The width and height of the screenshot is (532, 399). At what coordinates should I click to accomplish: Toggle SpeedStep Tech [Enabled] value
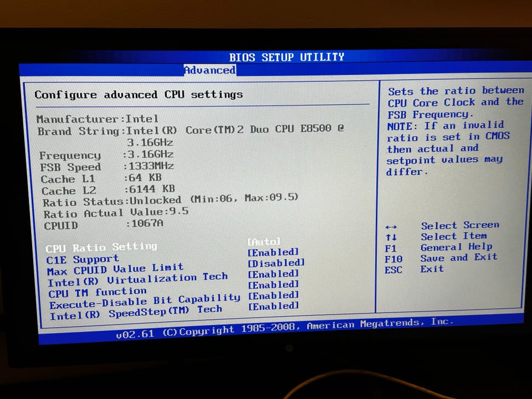[273, 306]
